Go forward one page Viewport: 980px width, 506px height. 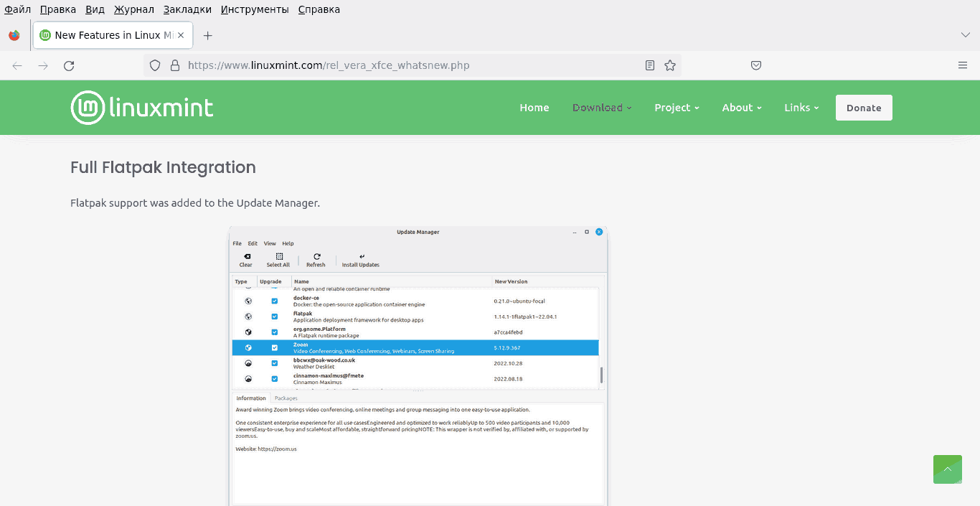coord(43,65)
